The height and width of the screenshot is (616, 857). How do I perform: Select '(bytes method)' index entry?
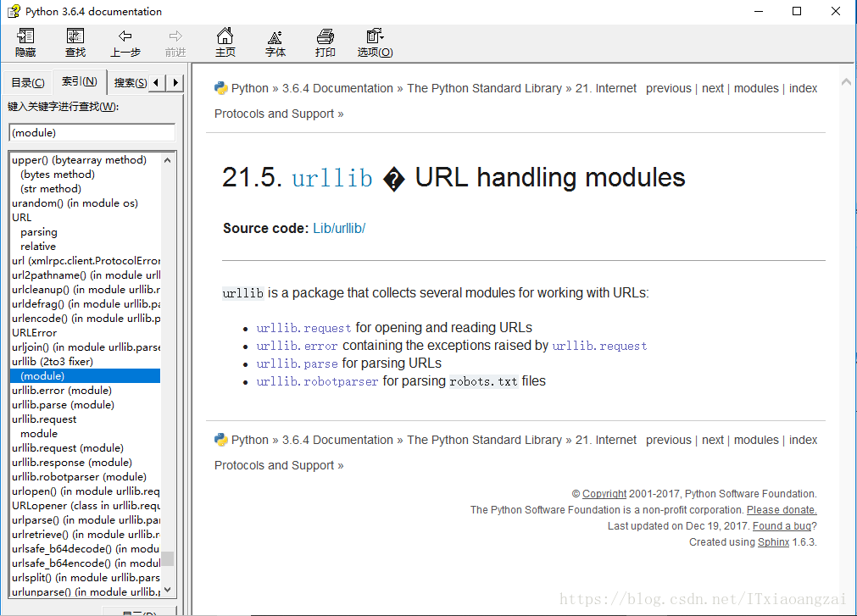58,175
